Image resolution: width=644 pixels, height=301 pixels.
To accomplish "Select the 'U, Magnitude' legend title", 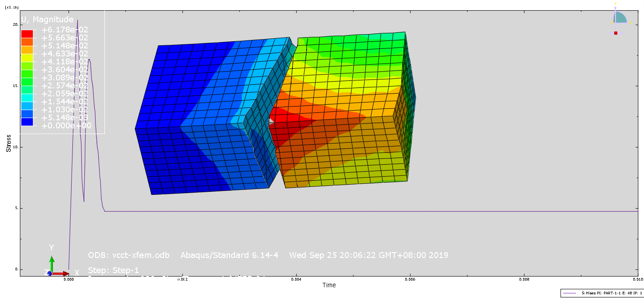I will click(48, 20).
